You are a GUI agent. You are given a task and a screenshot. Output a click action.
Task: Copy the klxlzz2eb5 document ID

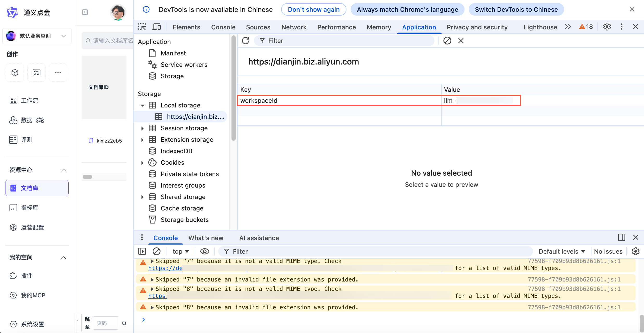click(91, 141)
